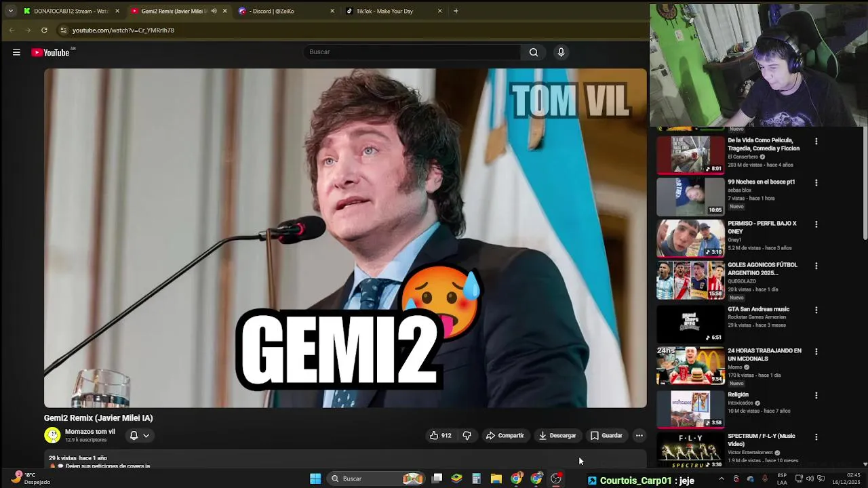The height and width of the screenshot is (488, 868).
Task: Start voice search with the microphone icon
Action: (561, 52)
